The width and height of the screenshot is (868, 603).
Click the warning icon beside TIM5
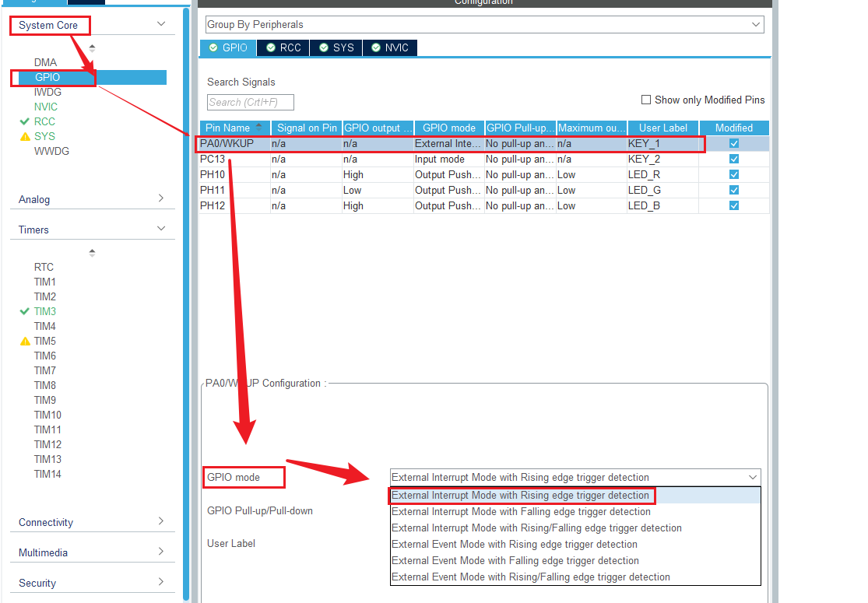(25, 341)
